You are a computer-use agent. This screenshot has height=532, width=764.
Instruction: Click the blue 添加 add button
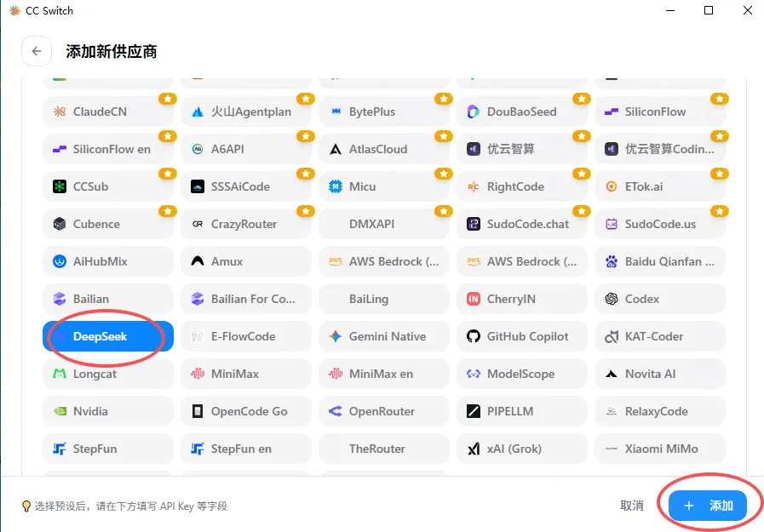coord(708,506)
